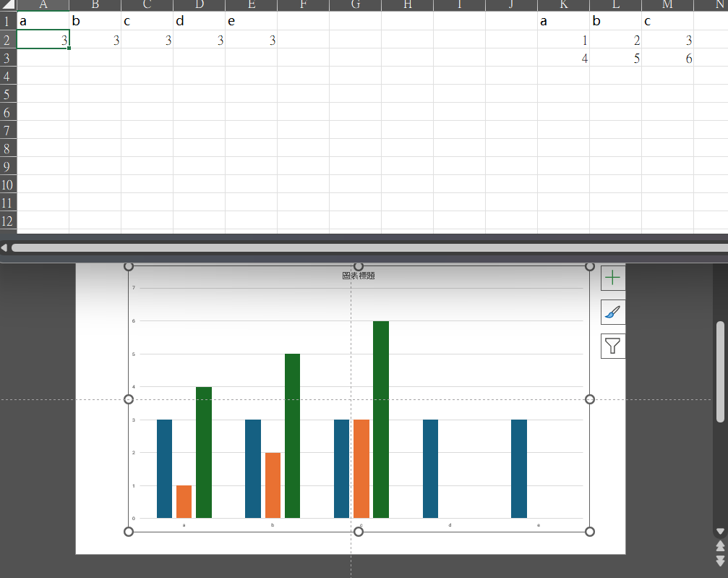
Task: Go to next slide with double-down arrow
Action: [x=719, y=561]
